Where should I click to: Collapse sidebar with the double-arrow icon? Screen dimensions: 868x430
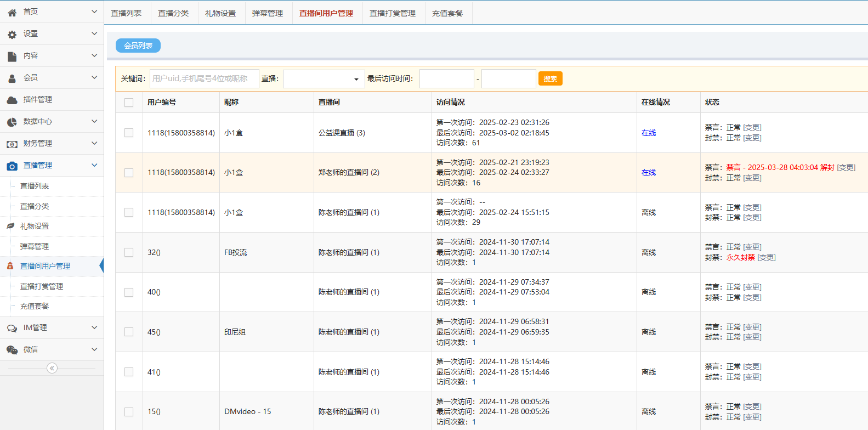[52, 368]
